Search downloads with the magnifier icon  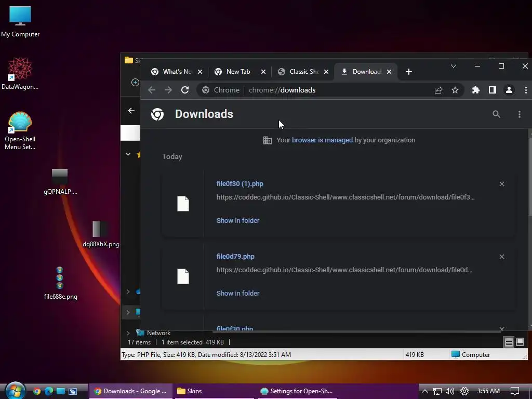(496, 114)
